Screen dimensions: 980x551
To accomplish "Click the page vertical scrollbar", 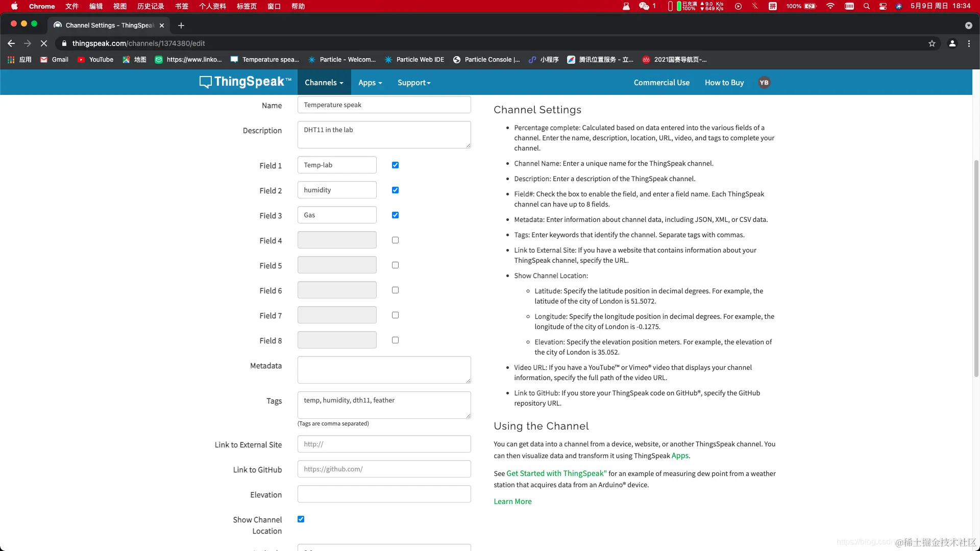I will pyautogui.click(x=976, y=268).
